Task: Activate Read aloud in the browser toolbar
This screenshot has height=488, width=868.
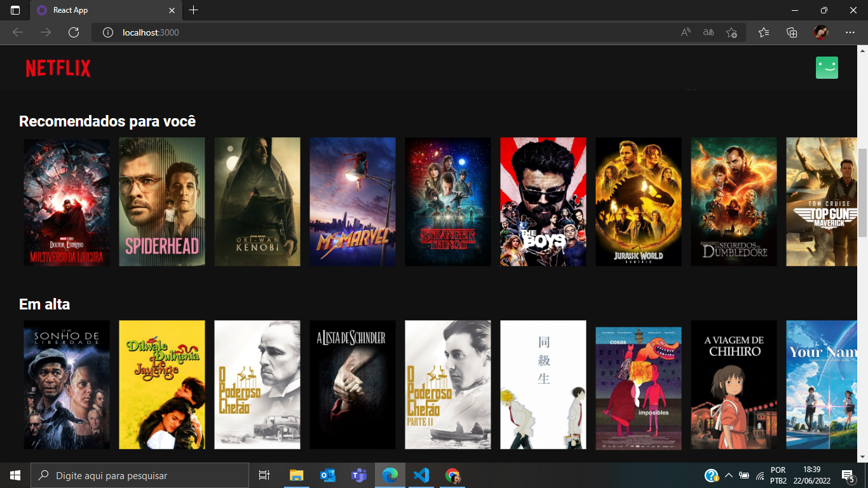Action: point(685,32)
